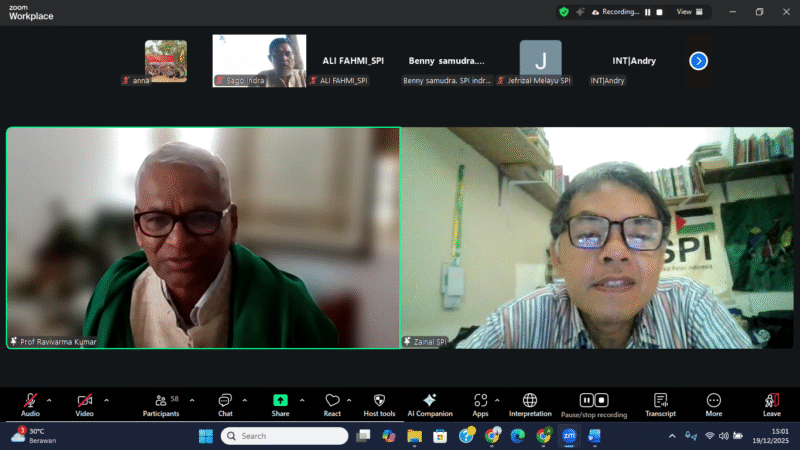Show the meeting Transcript
Screen dimensions: 800x450
click(x=660, y=401)
